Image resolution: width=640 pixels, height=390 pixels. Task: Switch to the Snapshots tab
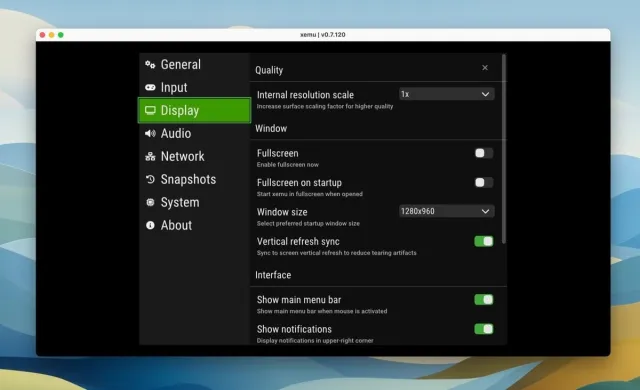pos(194,179)
